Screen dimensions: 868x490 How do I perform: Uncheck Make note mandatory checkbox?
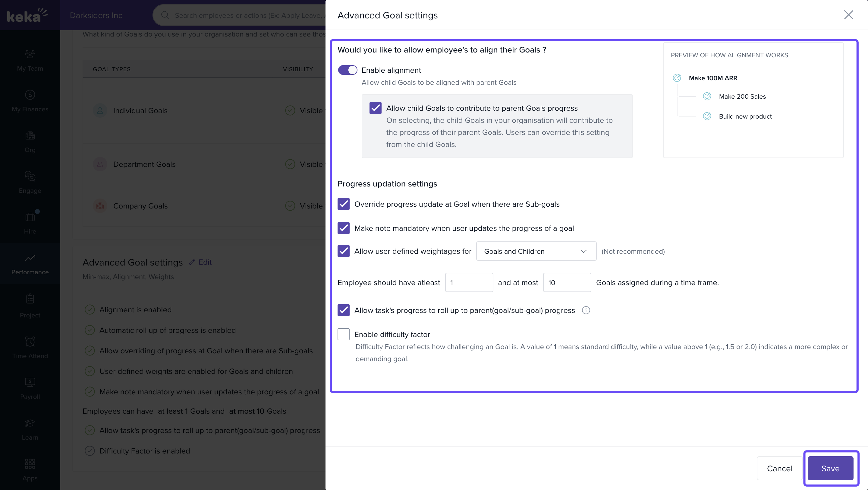point(343,228)
